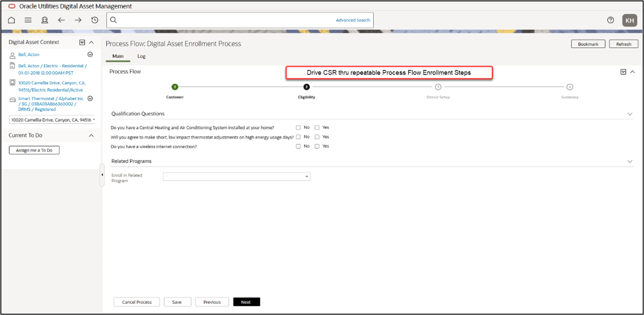Click the Next button

246,302
